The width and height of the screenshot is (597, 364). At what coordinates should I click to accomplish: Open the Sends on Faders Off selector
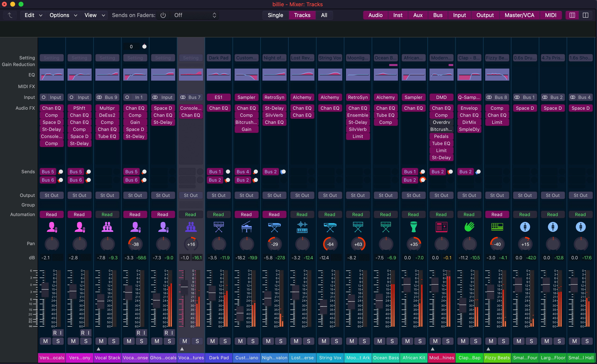[x=194, y=15]
